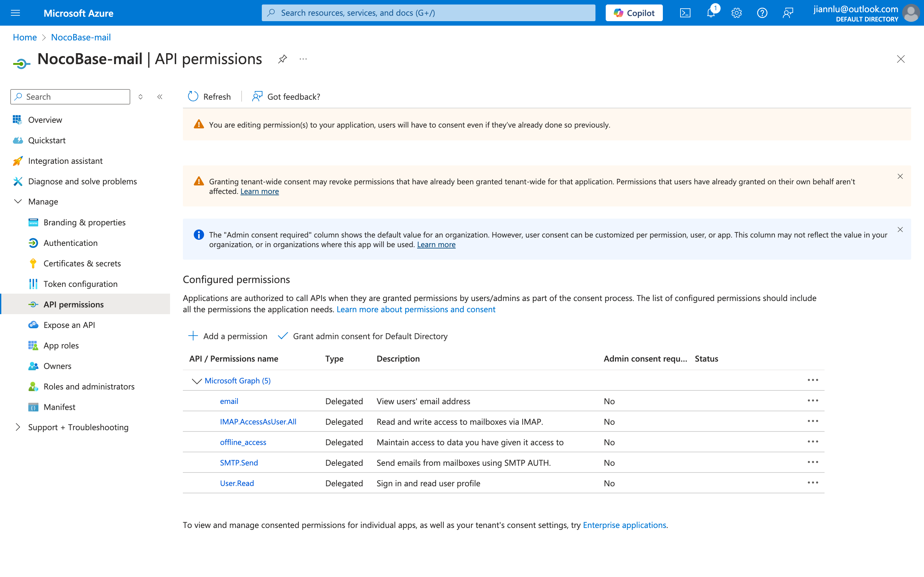Viewport: 924px width, 577px height.
Task: Collapse the Manage section
Action: pyautogui.click(x=18, y=202)
